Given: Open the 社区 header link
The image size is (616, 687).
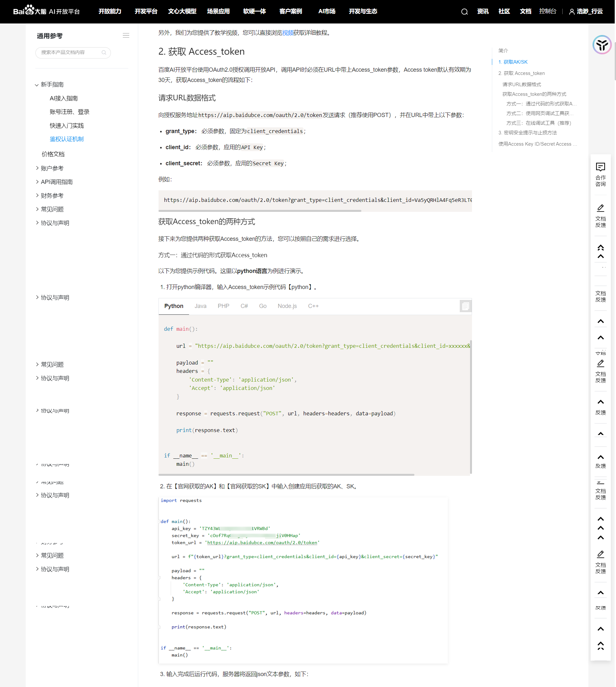Looking at the screenshot, I should tap(504, 12).
